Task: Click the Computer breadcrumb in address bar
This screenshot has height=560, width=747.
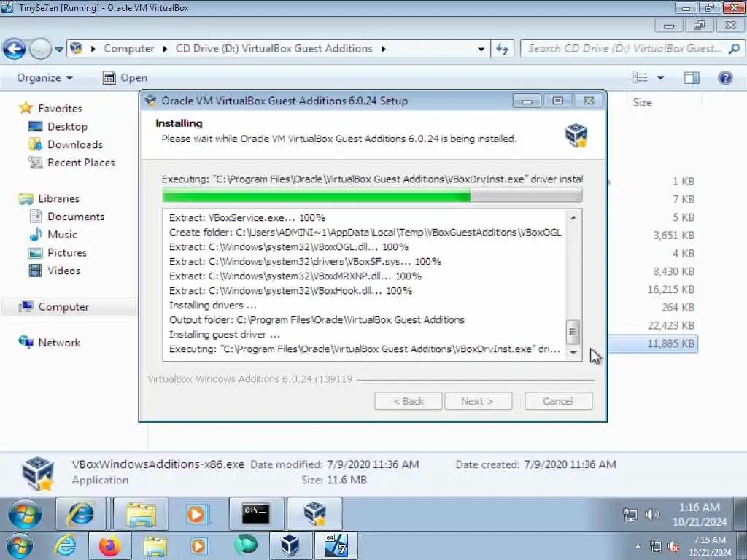Action: 128,49
